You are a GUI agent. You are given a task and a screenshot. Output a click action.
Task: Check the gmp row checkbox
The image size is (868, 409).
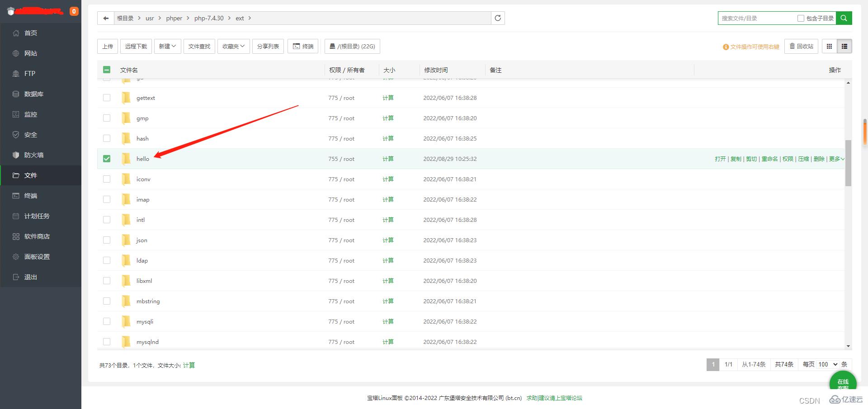pos(107,118)
